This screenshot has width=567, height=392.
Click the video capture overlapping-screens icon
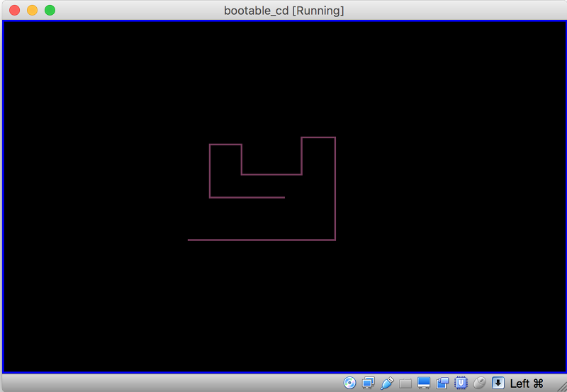click(442, 383)
